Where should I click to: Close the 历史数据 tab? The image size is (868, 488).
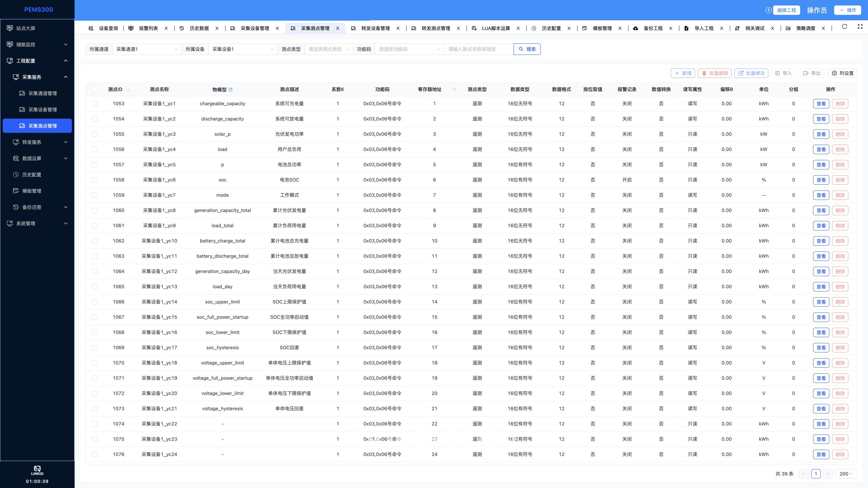point(217,28)
